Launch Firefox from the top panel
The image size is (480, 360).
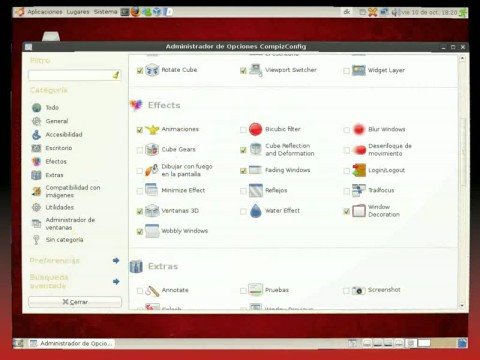click(x=135, y=12)
